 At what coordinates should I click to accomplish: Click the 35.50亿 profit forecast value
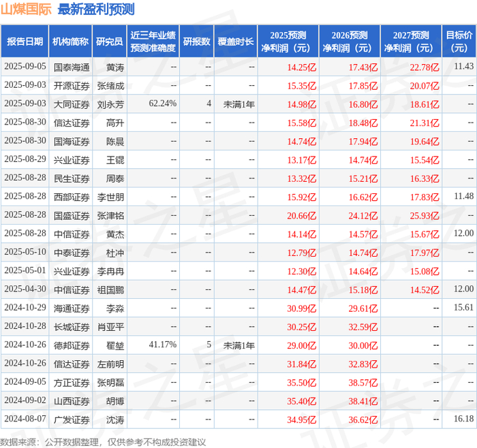tap(301, 383)
